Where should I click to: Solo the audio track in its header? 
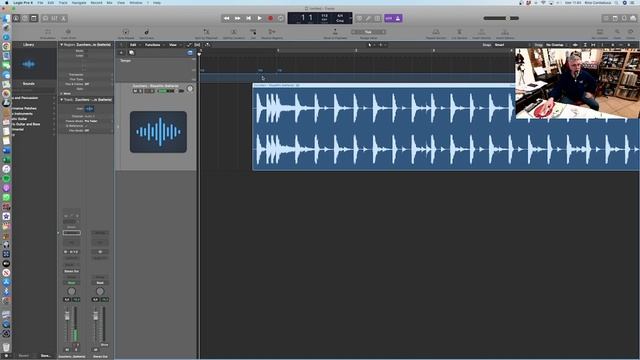(140, 91)
